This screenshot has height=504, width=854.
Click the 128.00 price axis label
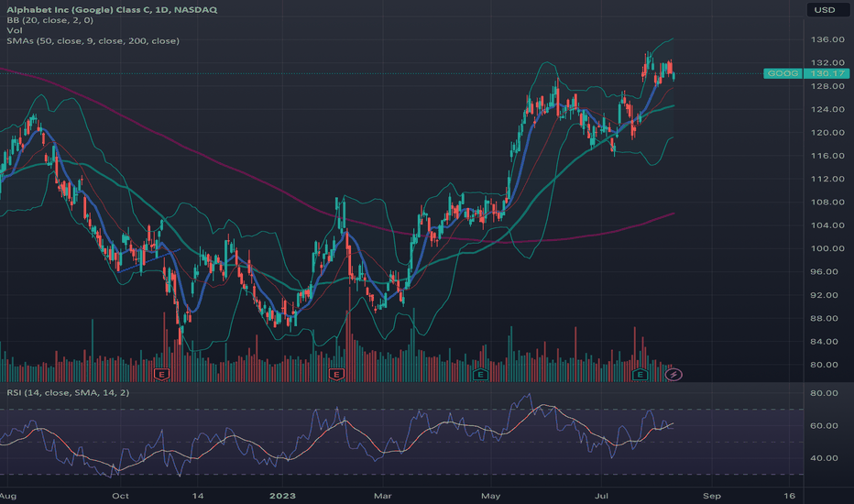827,86
